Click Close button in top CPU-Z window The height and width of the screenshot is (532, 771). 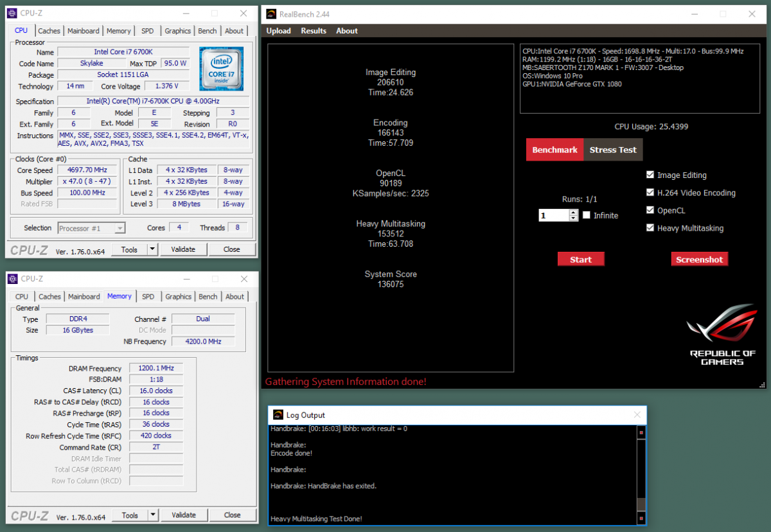click(232, 249)
